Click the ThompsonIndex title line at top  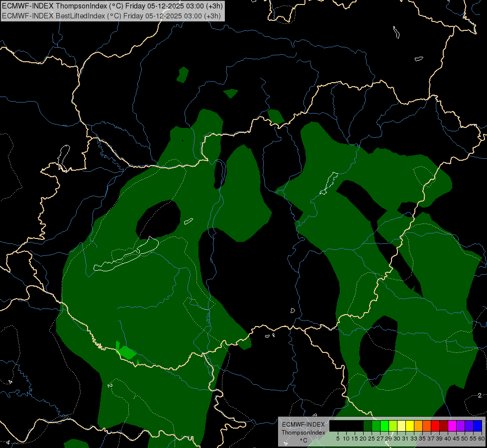pos(112,6)
